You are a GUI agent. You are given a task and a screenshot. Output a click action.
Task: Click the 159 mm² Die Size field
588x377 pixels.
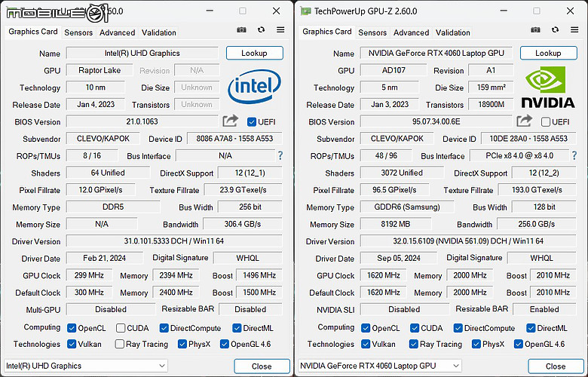point(491,87)
